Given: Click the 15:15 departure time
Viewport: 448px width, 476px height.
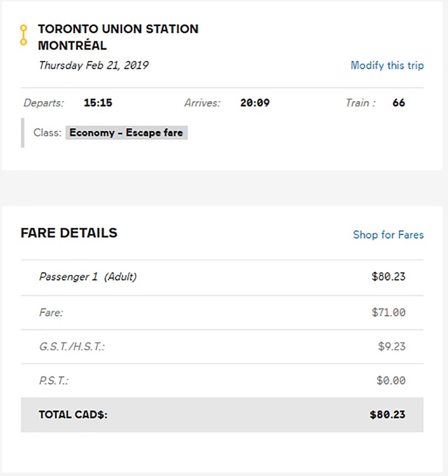Looking at the screenshot, I should pos(98,103).
